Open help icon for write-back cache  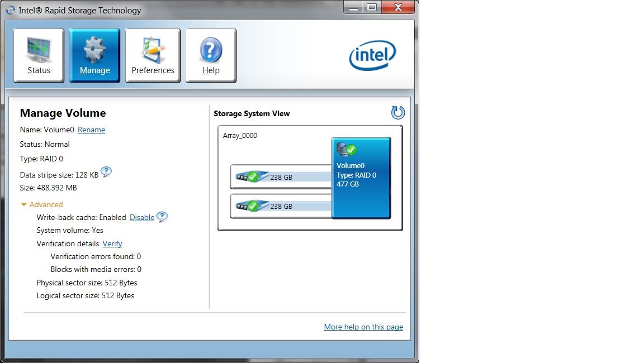coord(162,216)
